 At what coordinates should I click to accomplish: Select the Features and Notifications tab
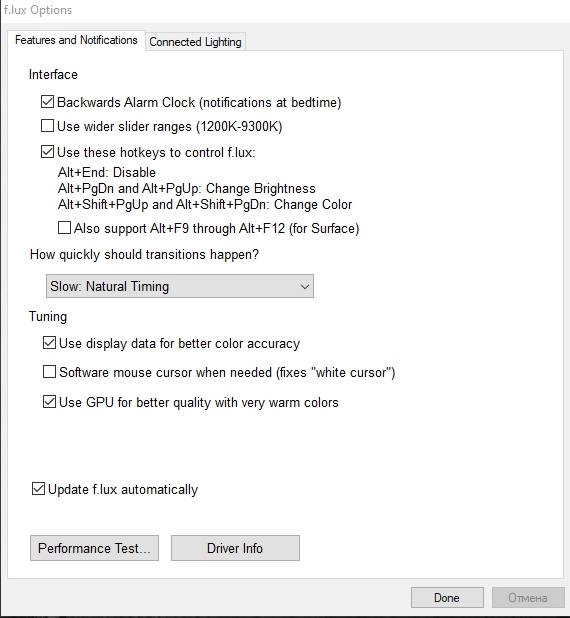click(76, 40)
